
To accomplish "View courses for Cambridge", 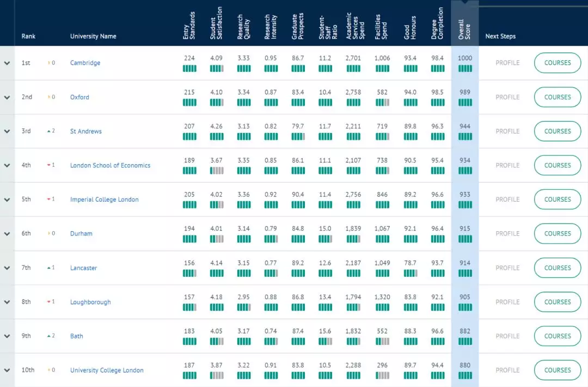I will [x=558, y=63].
